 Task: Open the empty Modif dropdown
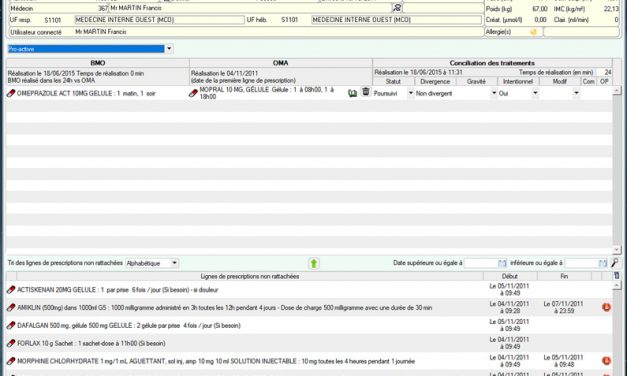pyautogui.click(x=576, y=93)
